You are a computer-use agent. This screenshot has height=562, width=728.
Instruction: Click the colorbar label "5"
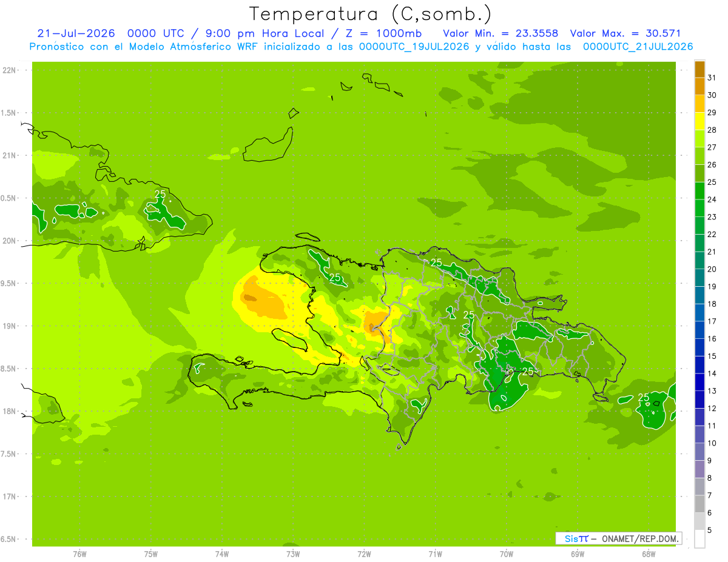pyautogui.click(x=709, y=530)
